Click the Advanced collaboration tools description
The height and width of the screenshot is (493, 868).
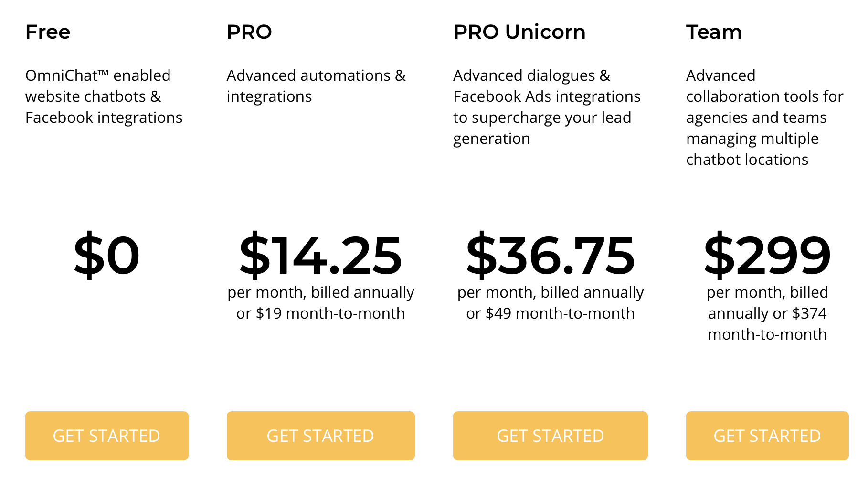coord(765,117)
